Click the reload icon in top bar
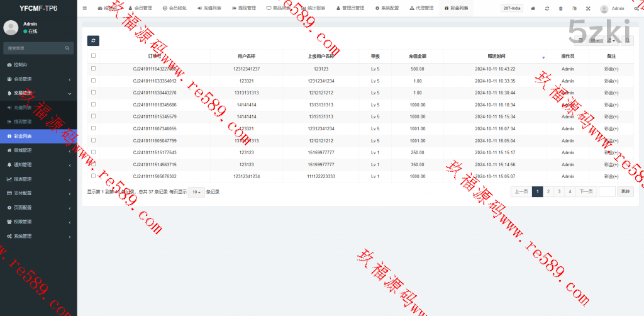The height and width of the screenshot is (316, 644). coord(547,9)
